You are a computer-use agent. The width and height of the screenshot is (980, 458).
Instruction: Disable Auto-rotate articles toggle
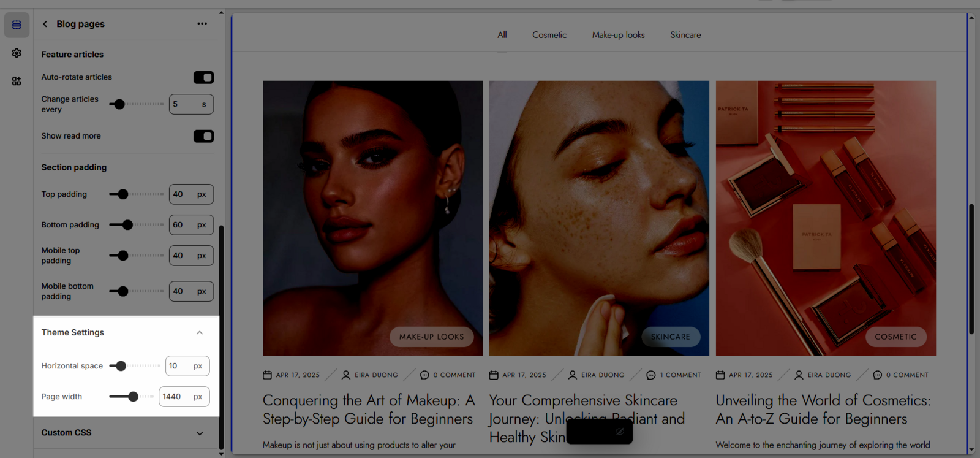(x=203, y=77)
